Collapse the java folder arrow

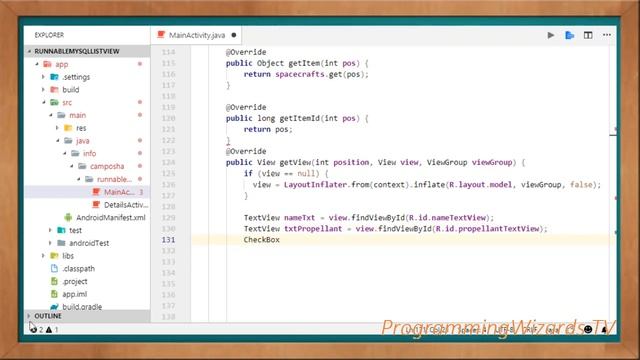[x=58, y=140]
